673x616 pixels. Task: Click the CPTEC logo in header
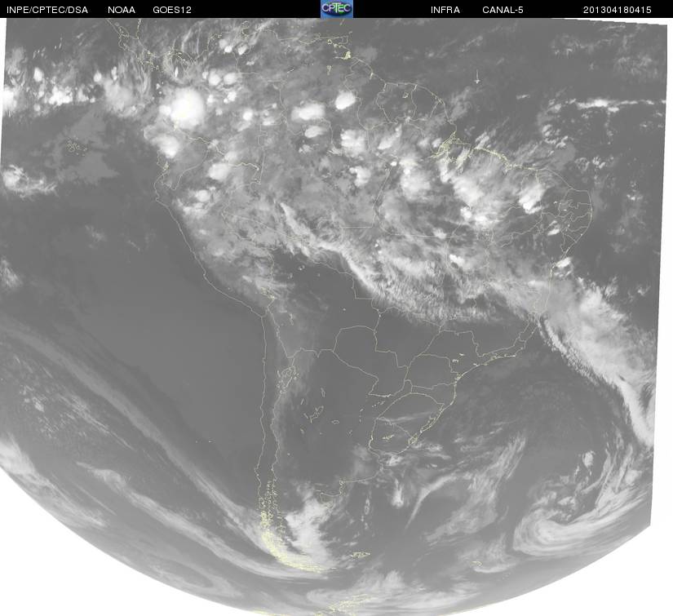point(337,9)
